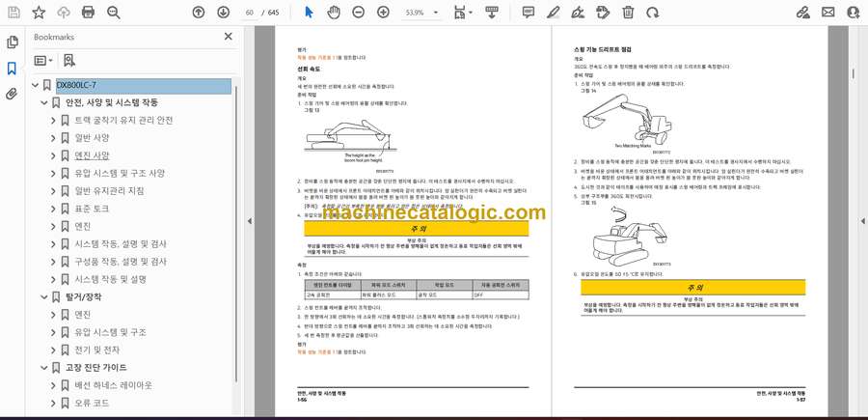The width and height of the screenshot is (868, 420).
Task: Zoom out with the minus circle
Action: click(x=358, y=13)
